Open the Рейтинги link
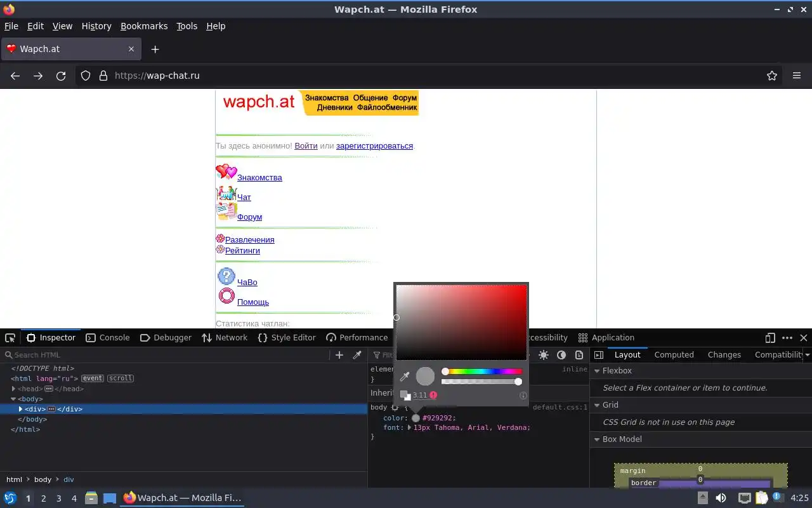This screenshot has height=508, width=812. 242,251
